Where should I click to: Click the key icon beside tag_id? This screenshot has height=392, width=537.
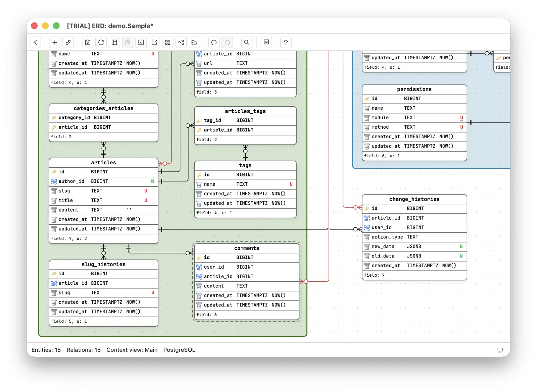(199, 121)
